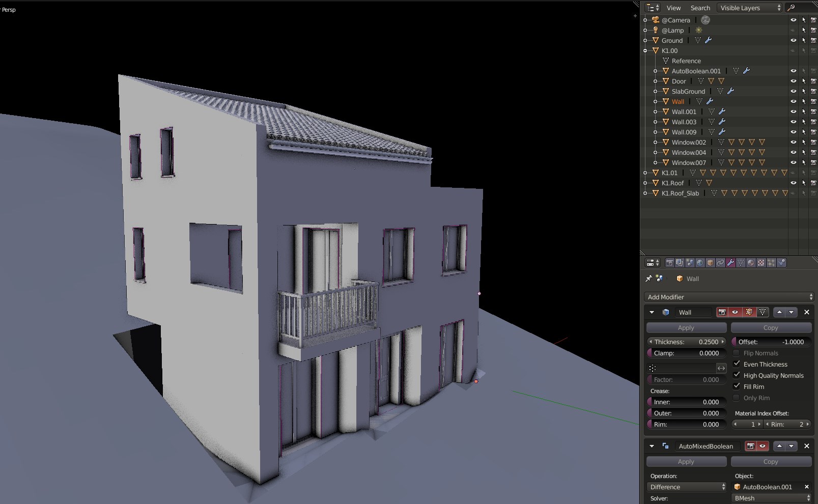818x504 pixels.
Task: Clear the AutoBoolean.001 object field
Action: click(x=807, y=487)
